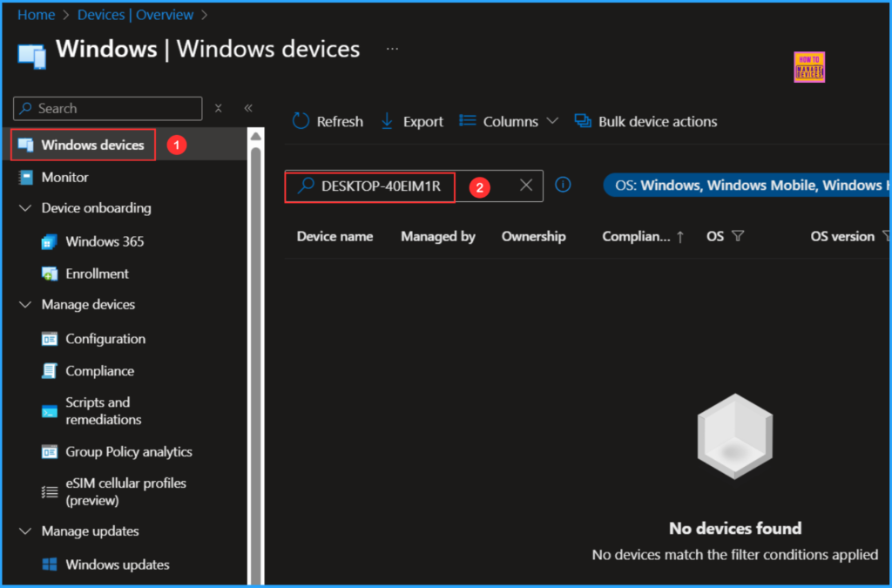Click the Refresh icon in toolbar
892x588 pixels.
pos(301,121)
